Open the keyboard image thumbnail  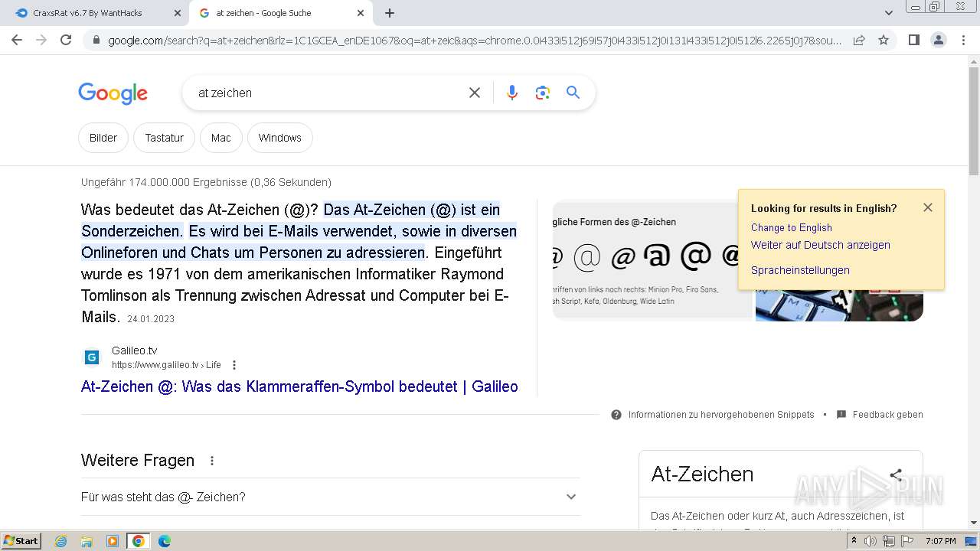click(x=839, y=305)
